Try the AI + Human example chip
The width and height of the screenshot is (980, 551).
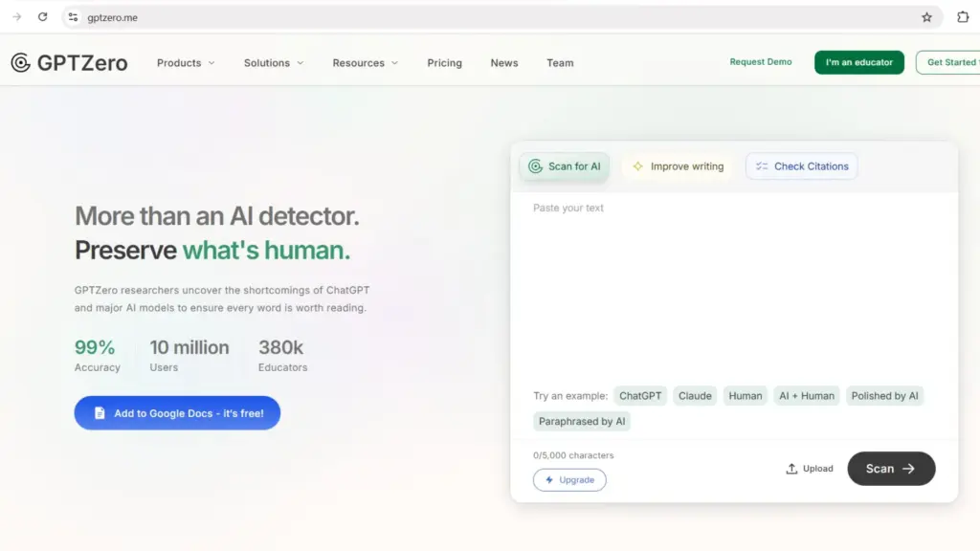[806, 396]
